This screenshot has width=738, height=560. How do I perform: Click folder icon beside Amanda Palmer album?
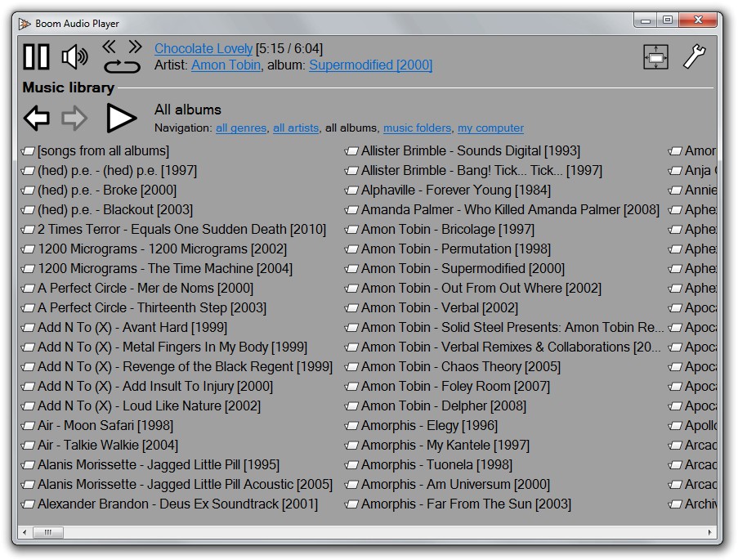[x=351, y=210]
